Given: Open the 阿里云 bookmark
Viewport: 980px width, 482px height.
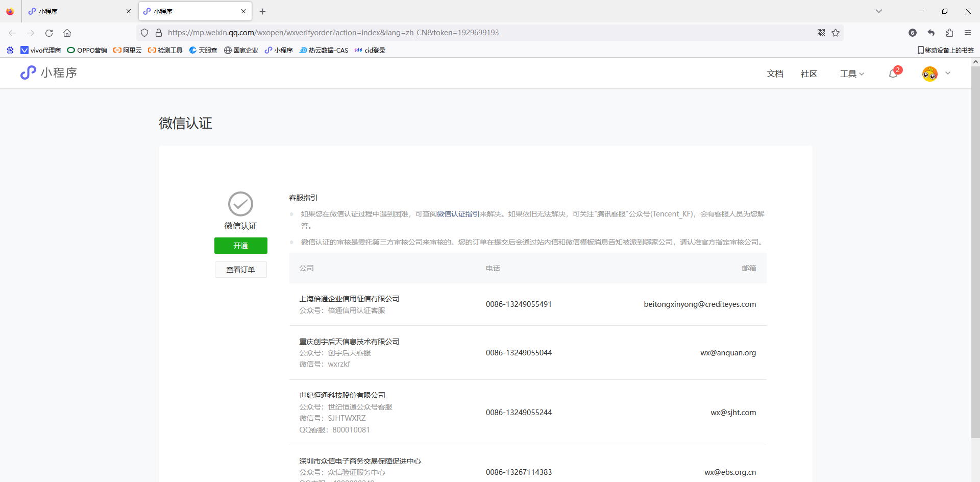Looking at the screenshot, I should point(127,50).
